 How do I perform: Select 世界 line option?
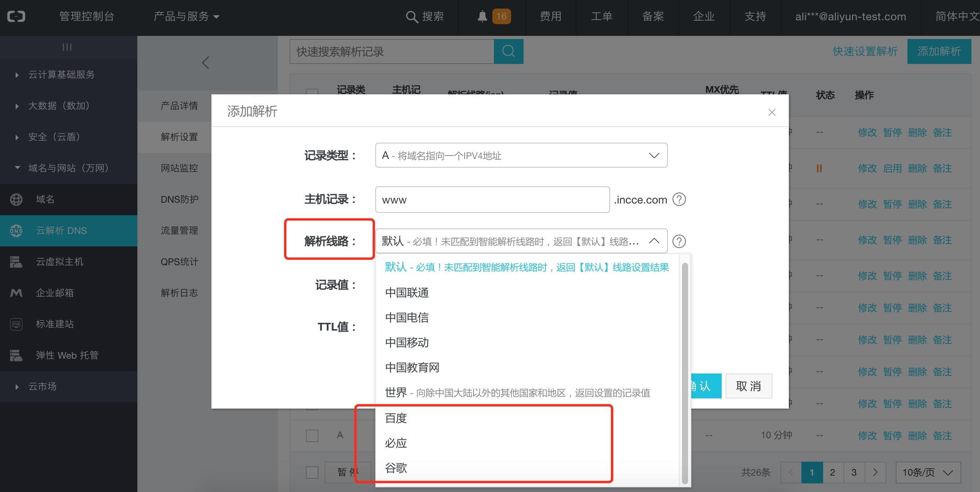click(x=527, y=393)
